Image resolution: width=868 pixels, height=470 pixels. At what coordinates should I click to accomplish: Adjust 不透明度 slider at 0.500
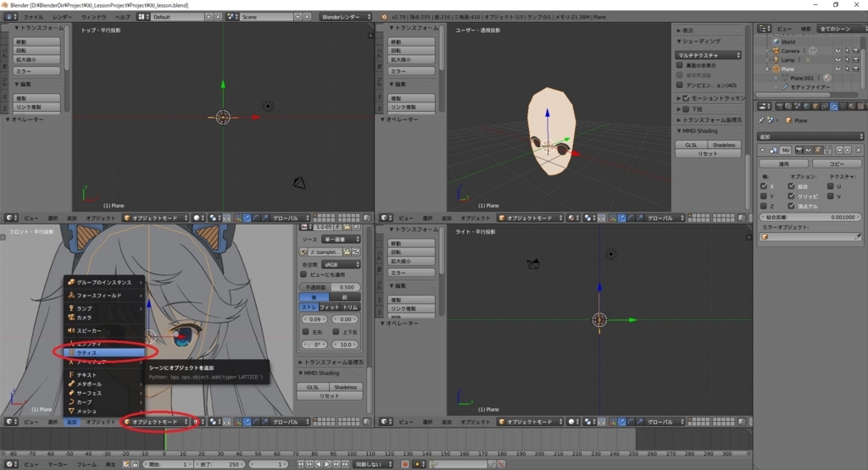330,287
